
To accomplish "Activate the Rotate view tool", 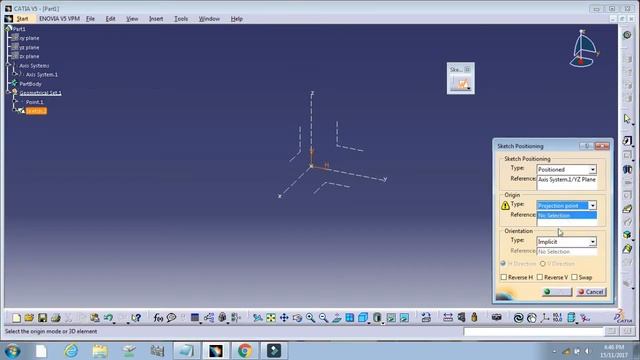I will point(297,318).
